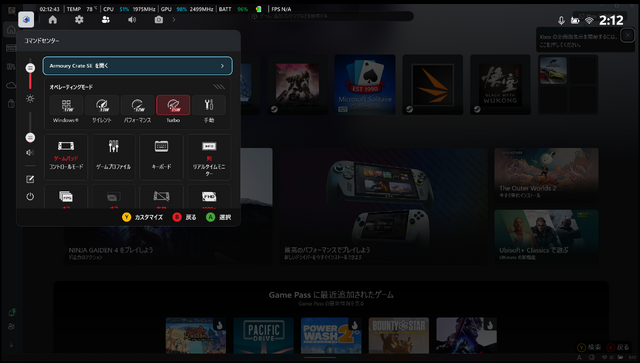Open 最高のパフォーマンスでプレイしよう handheld card
The width and height of the screenshot is (640, 363).
(383, 206)
